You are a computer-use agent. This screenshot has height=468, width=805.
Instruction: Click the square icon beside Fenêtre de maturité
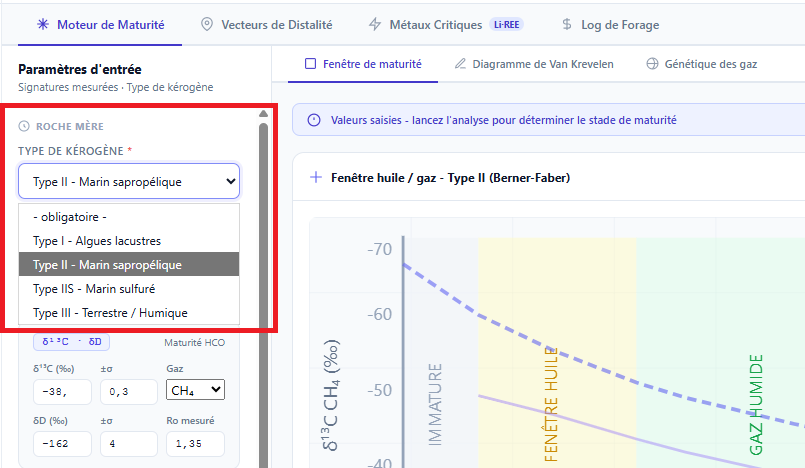[x=311, y=64]
